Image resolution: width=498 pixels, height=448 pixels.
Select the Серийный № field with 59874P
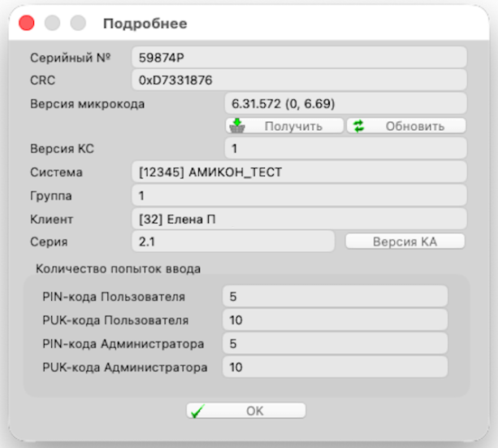point(299,58)
